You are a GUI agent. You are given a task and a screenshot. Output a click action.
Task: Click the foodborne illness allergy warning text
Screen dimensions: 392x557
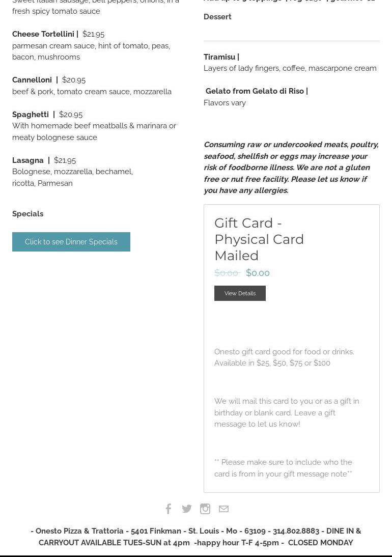291,168
